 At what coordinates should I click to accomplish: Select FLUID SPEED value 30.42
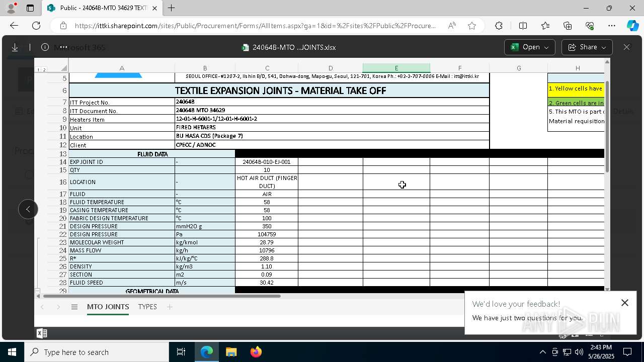tap(267, 283)
